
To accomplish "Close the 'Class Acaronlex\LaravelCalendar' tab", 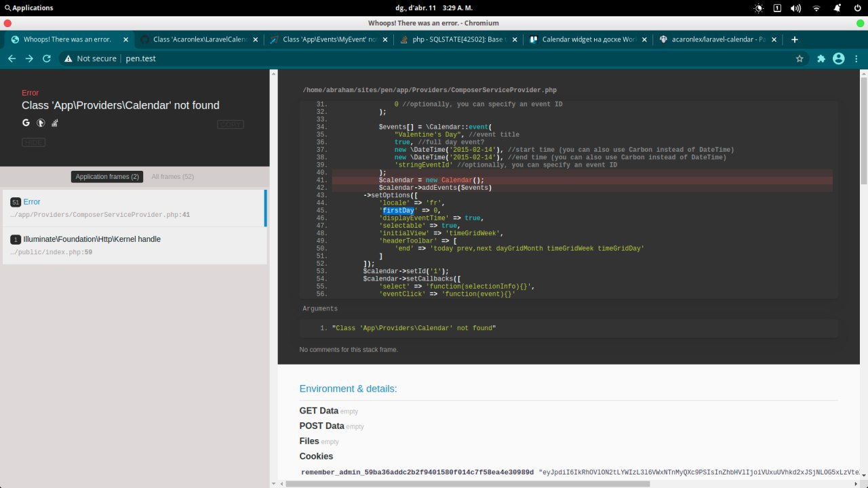I will (x=255, y=39).
